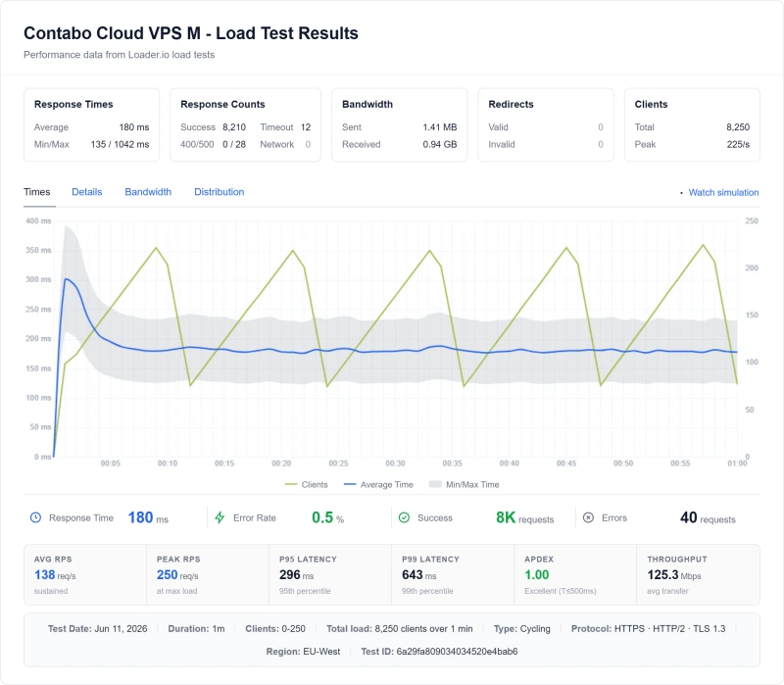Click the blue Average Time legend swatch

[x=350, y=484]
